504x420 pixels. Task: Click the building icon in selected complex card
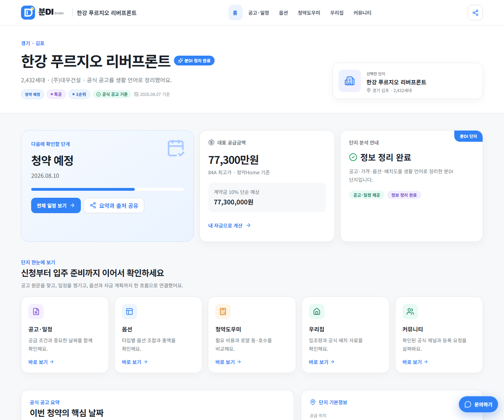(350, 81)
